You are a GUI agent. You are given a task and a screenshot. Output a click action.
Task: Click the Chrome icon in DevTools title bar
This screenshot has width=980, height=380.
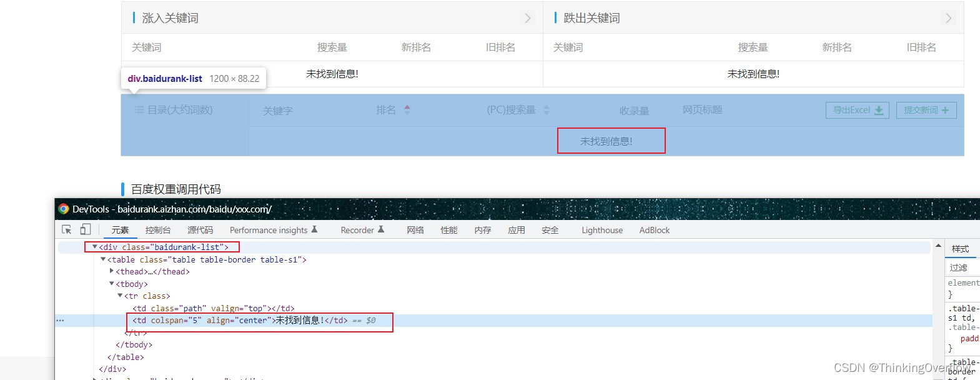tap(63, 209)
